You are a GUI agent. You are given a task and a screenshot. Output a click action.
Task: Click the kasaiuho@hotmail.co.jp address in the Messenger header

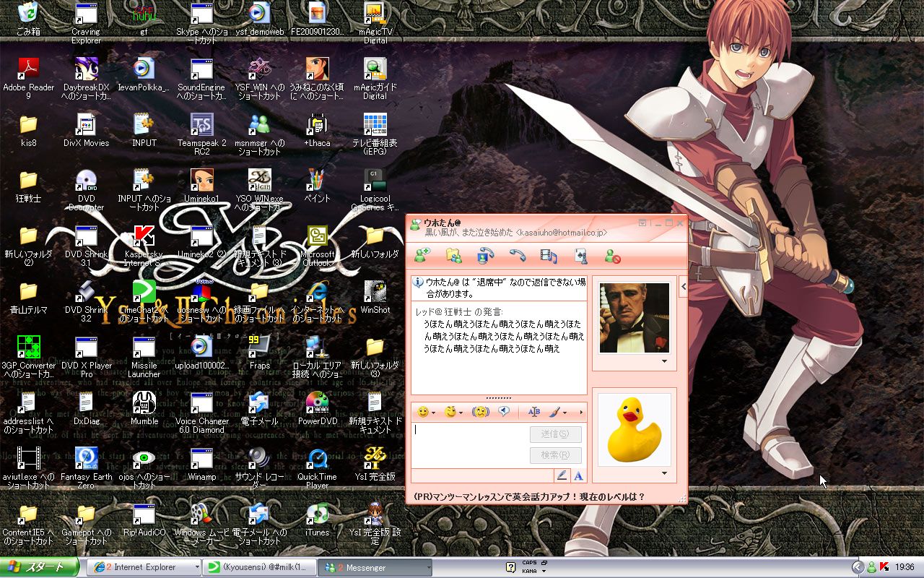[x=562, y=233]
